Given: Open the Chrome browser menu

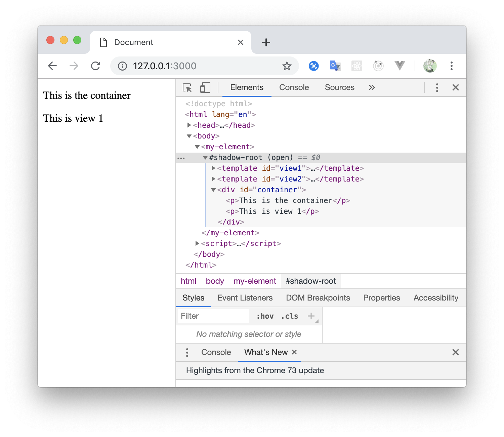Looking at the screenshot, I should pyautogui.click(x=452, y=66).
